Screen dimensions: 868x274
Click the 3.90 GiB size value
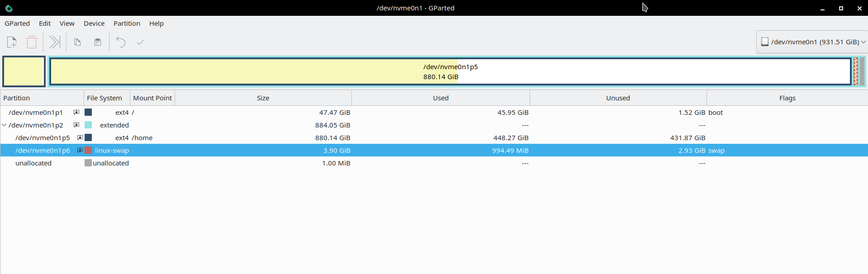point(337,150)
